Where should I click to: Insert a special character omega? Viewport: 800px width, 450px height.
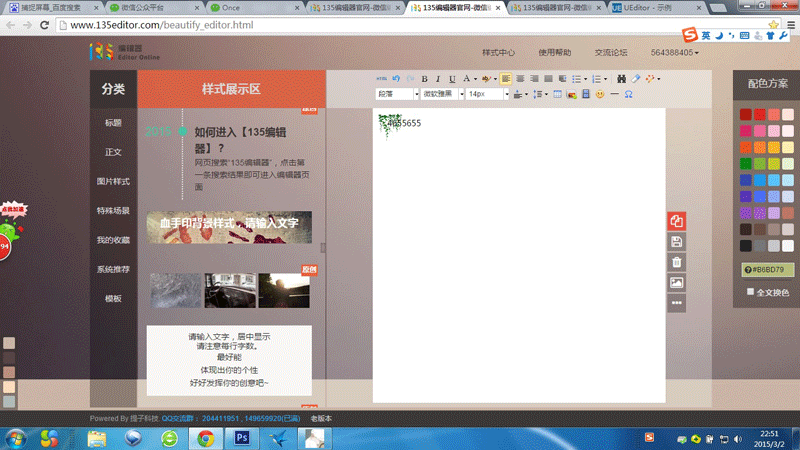629,94
